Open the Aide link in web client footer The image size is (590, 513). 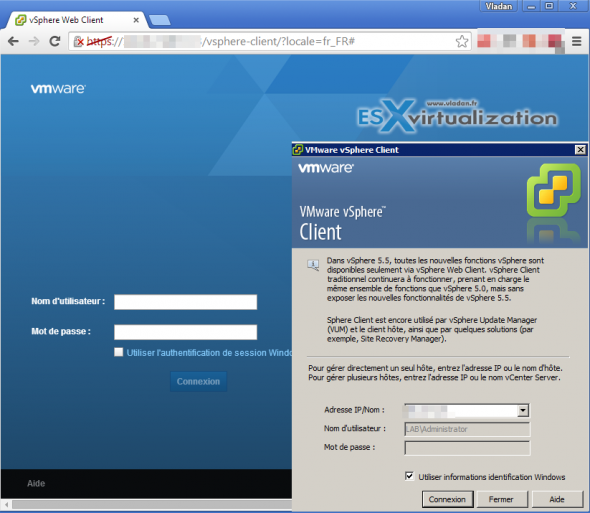click(36, 483)
